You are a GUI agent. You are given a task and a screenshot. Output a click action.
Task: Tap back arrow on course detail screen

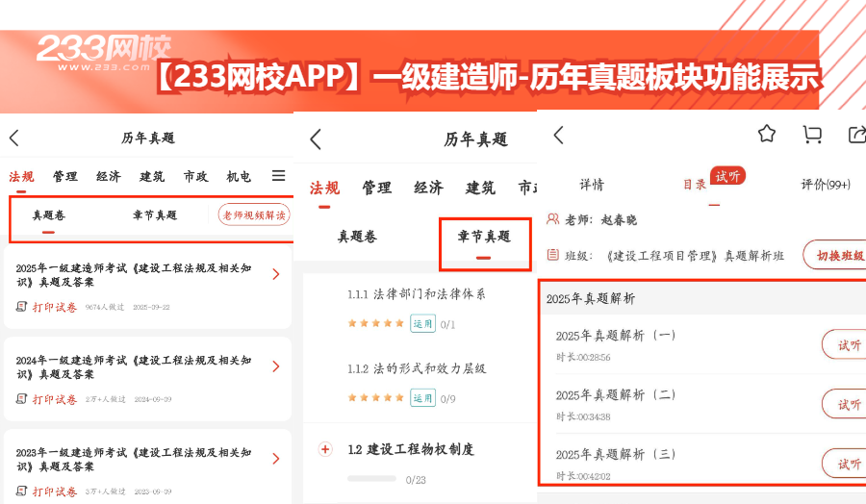tap(559, 136)
